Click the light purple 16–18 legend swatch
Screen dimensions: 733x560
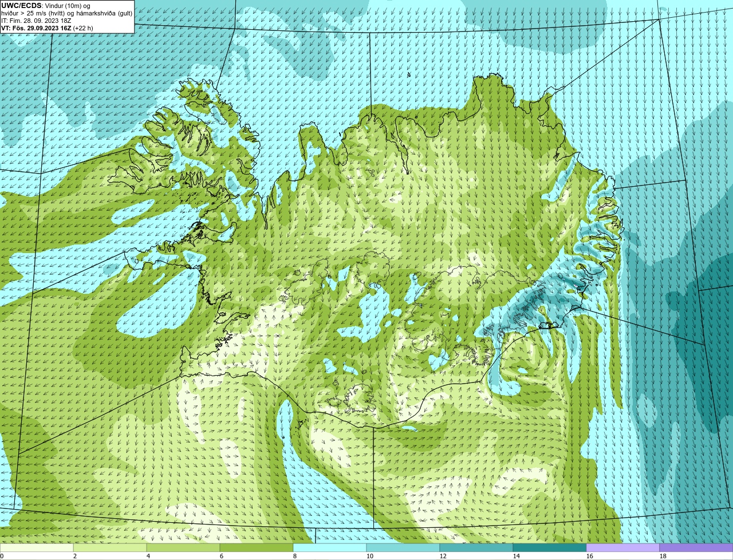click(x=623, y=547)
